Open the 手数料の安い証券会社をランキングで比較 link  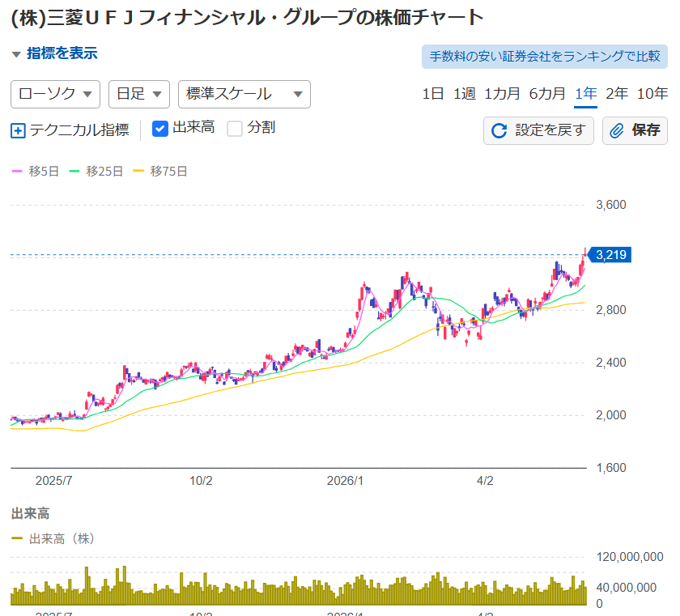pos(544,57)
